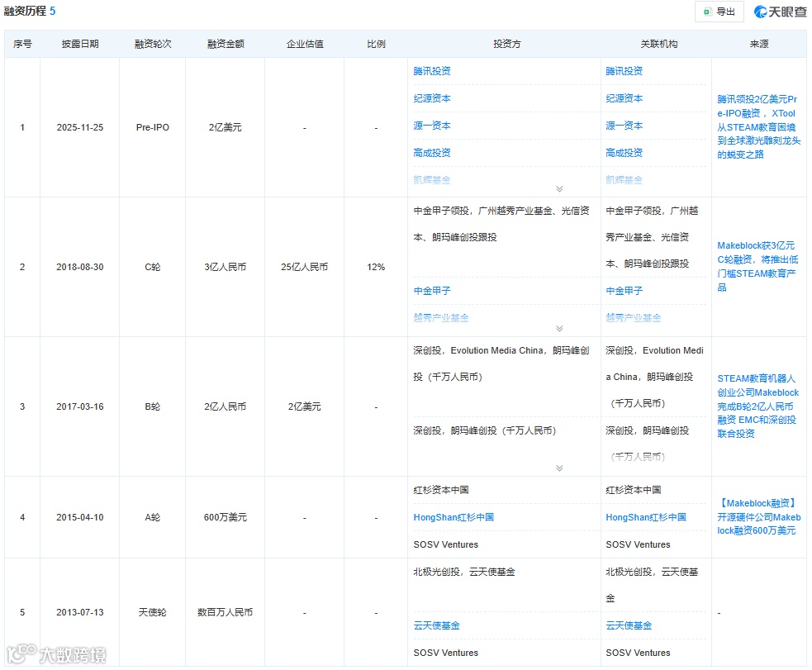This screenshot has width=812, height=670.
Task: Click 北极光创投，云天使基金 text in 投资方 column
Action: (x=464, y=572)
